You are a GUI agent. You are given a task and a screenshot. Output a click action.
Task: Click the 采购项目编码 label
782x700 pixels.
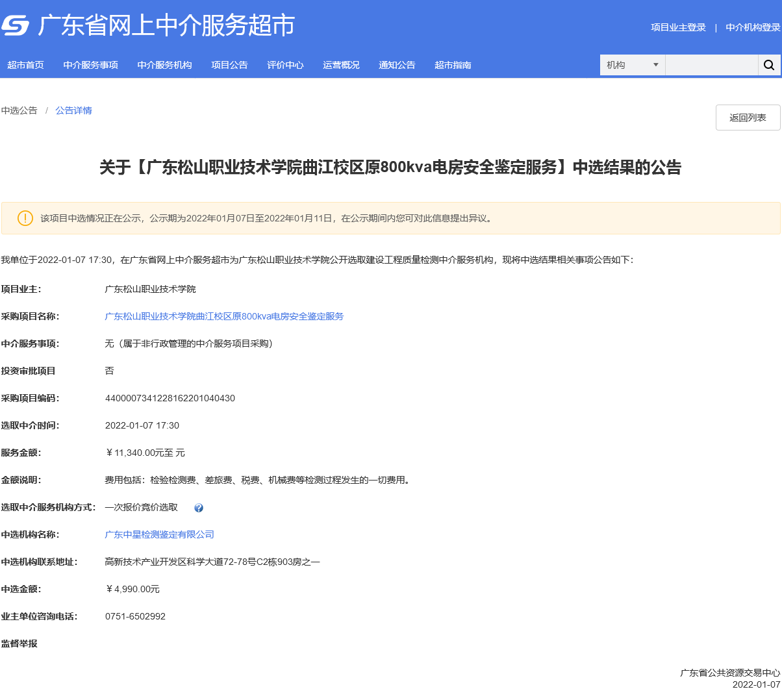30,398
